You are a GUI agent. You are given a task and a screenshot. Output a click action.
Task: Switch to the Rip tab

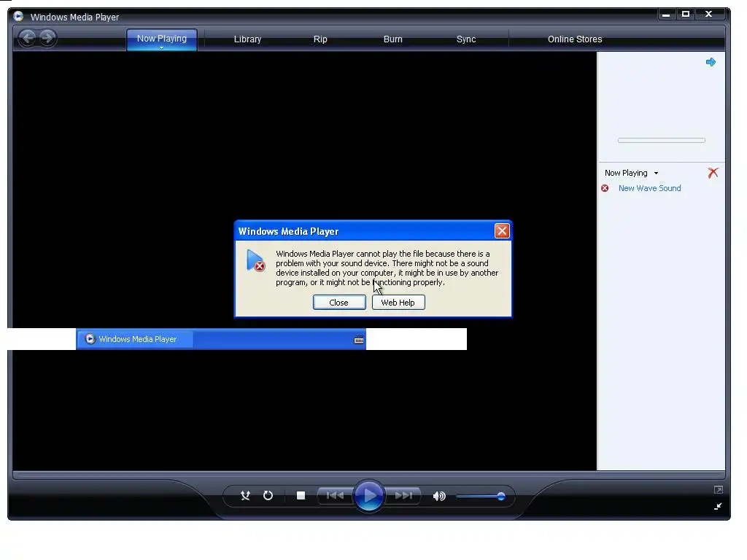320,39
